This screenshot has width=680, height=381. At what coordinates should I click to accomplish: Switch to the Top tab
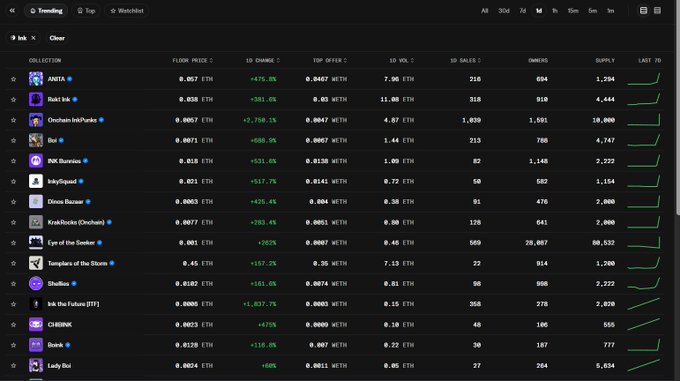(86, 10)
